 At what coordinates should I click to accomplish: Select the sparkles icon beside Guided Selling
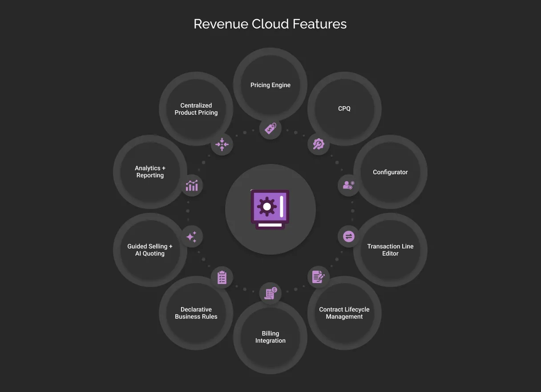click(192, 236)
